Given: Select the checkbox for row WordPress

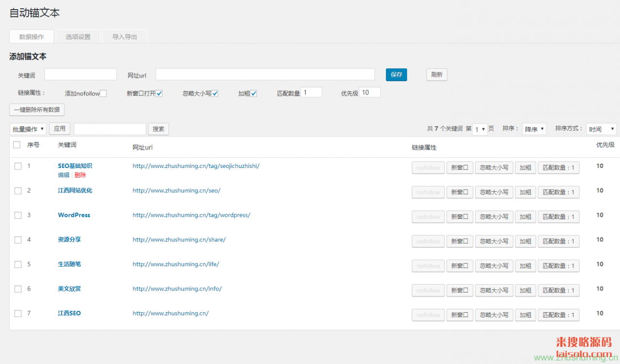Looking at the screenshot, I should [x=18, y=215].
